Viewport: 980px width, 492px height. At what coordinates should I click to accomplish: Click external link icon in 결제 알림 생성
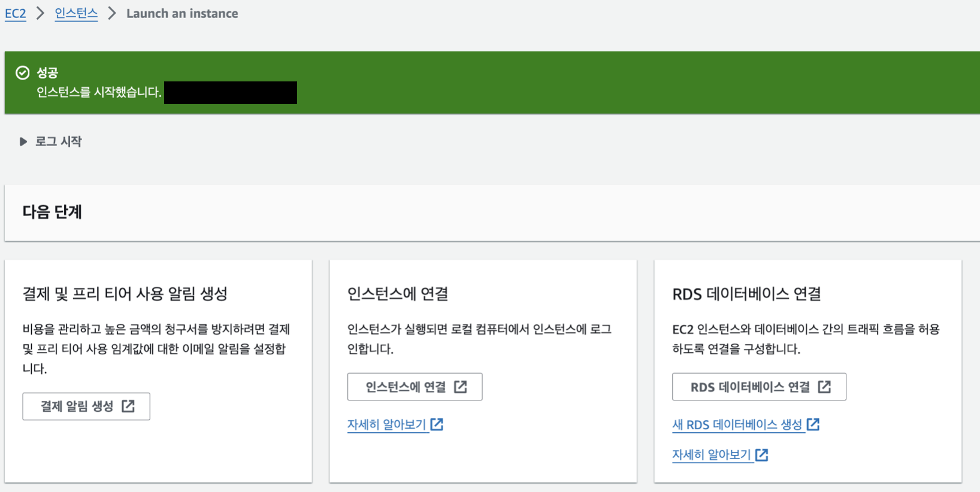click(128, 406)
